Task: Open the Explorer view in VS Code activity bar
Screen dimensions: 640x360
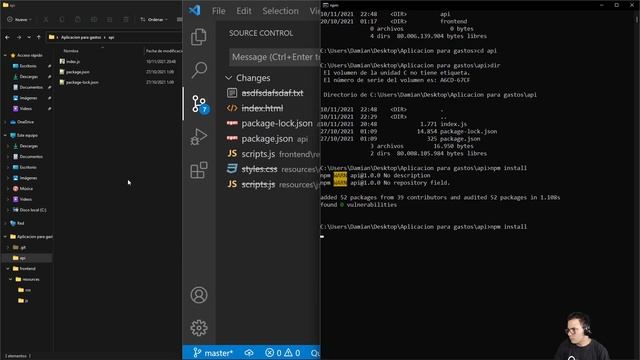Action: (199, 37)
